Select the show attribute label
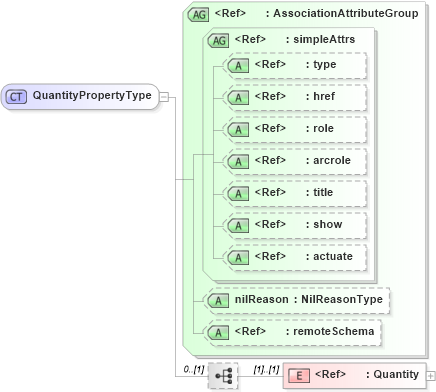Image resolution: width=436 pixels, height=392 pixels. click(x=328, y=224)
